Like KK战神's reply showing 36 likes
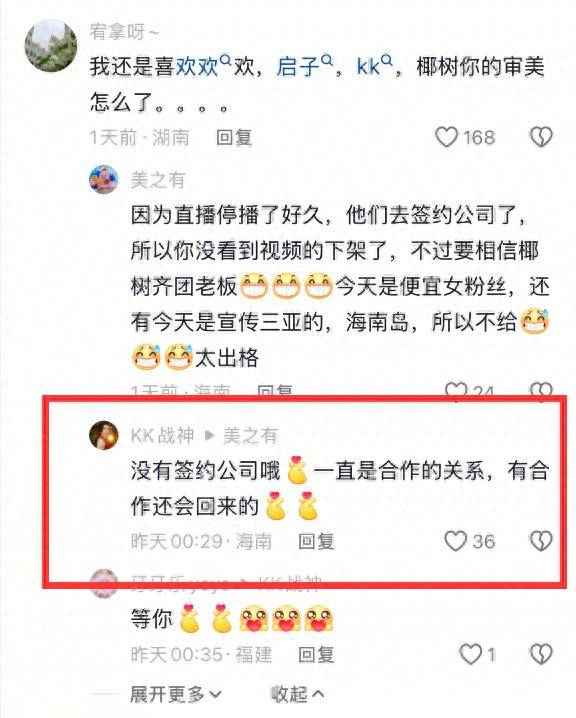 [456, 541]
